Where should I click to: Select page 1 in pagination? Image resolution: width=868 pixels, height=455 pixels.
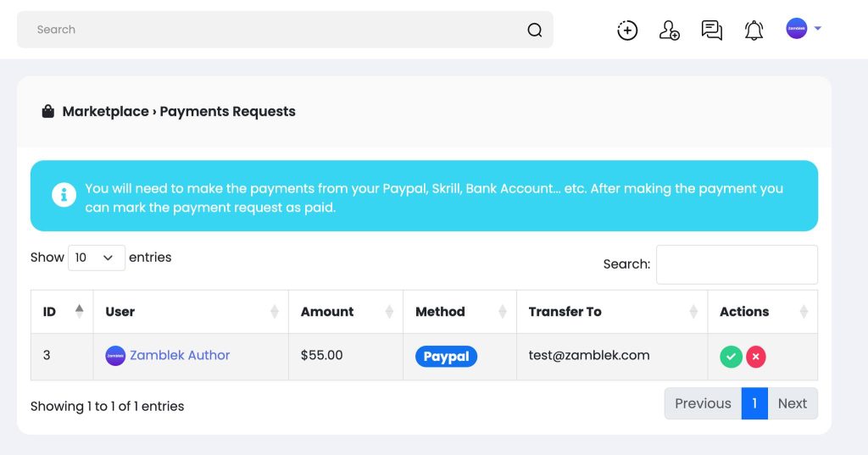pyautogui.click(x=754, y=403)
